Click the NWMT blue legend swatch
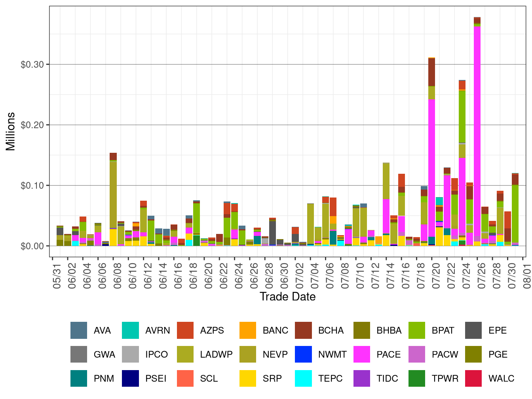Screen dimensions: 532x399 click(303, 354)
